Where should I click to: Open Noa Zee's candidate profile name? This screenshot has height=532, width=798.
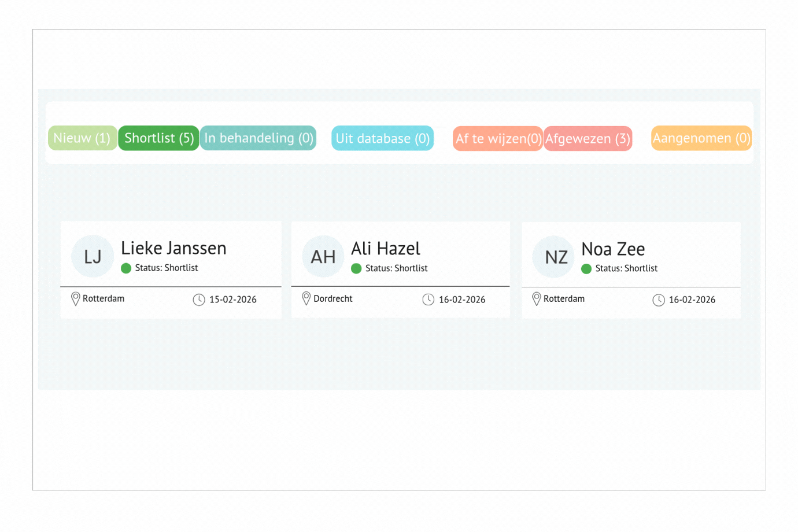point(613,249)
